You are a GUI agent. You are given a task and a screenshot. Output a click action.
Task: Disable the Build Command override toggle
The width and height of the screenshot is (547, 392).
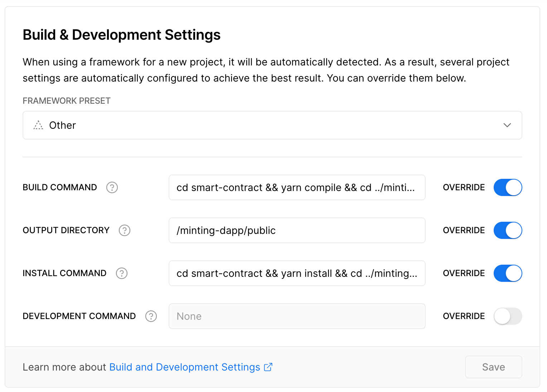(508, 187)
